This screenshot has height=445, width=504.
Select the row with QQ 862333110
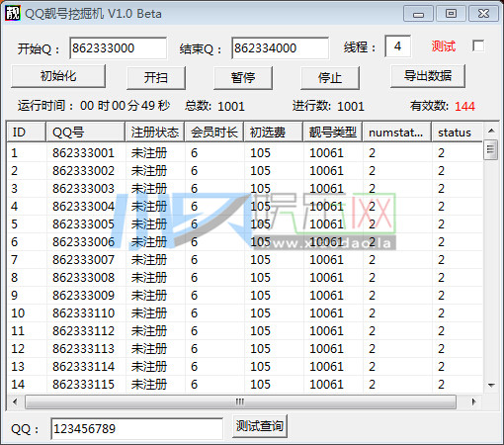pyautogui.click(x=245, y=313)
